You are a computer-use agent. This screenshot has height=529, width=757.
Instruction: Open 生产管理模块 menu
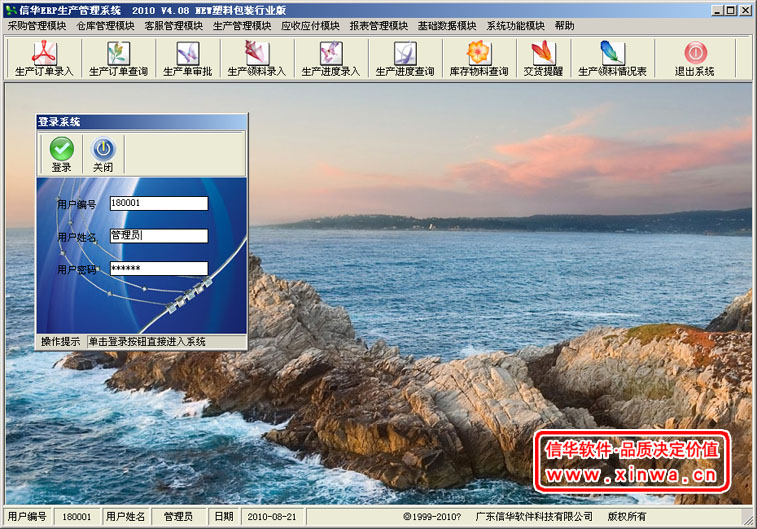(242, 26)
